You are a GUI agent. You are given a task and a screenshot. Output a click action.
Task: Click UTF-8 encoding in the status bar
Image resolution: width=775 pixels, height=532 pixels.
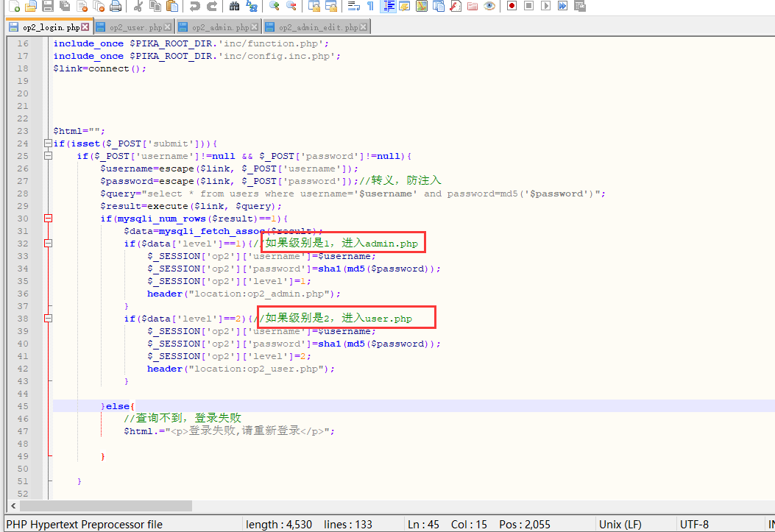pyautogui.click(x=694, y=524)
